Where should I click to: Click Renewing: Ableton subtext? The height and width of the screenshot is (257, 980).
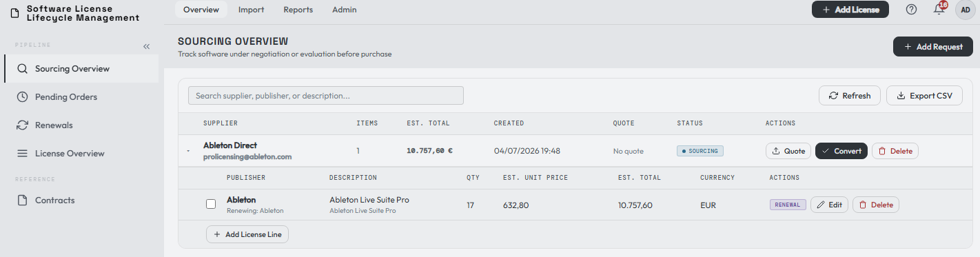coord(255,211)
